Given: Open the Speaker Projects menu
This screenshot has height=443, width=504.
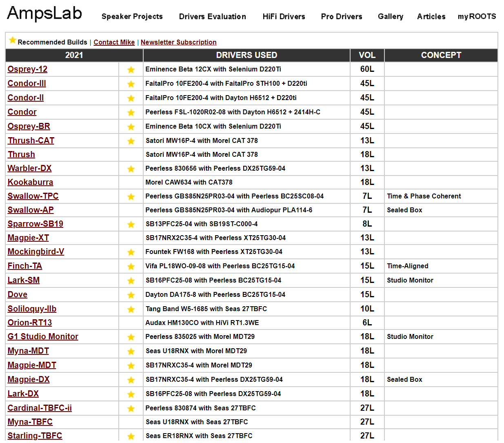Looking at the screenshot, I should (x=132, y=17).
